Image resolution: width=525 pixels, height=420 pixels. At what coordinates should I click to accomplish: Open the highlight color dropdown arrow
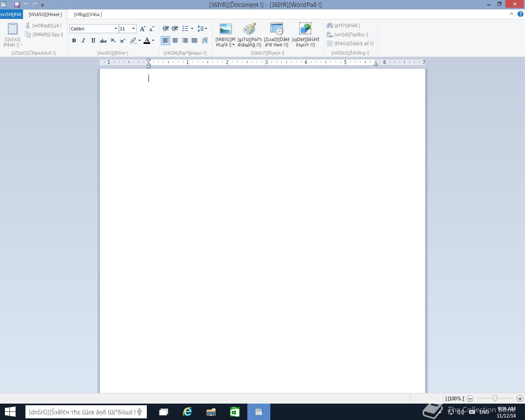pos(139,40)
